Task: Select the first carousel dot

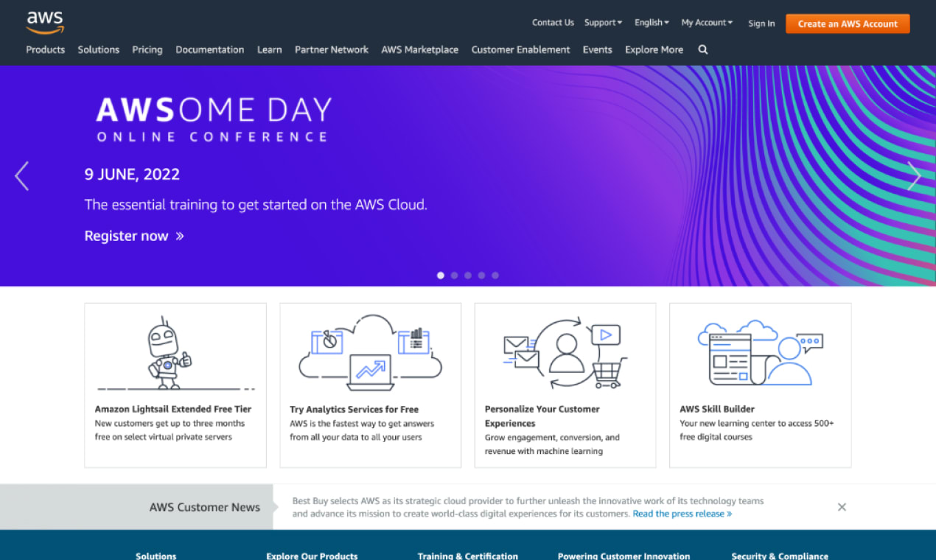Action: point(441,276)
